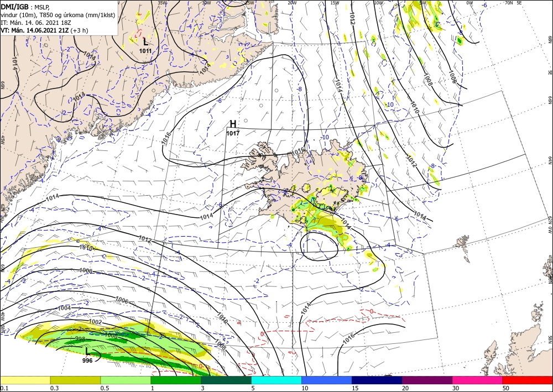Click the light green 0.5–1 legend swatch

click(126, 380)
